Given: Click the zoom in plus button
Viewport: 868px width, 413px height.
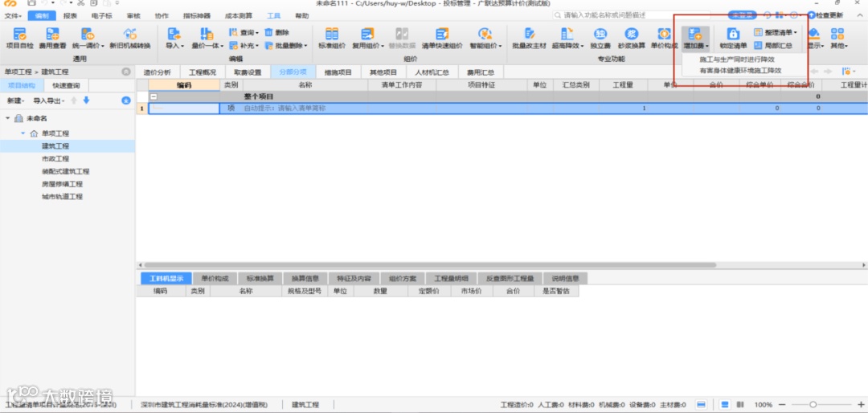Looking at the screenshot, I should [x=860, y=405].
